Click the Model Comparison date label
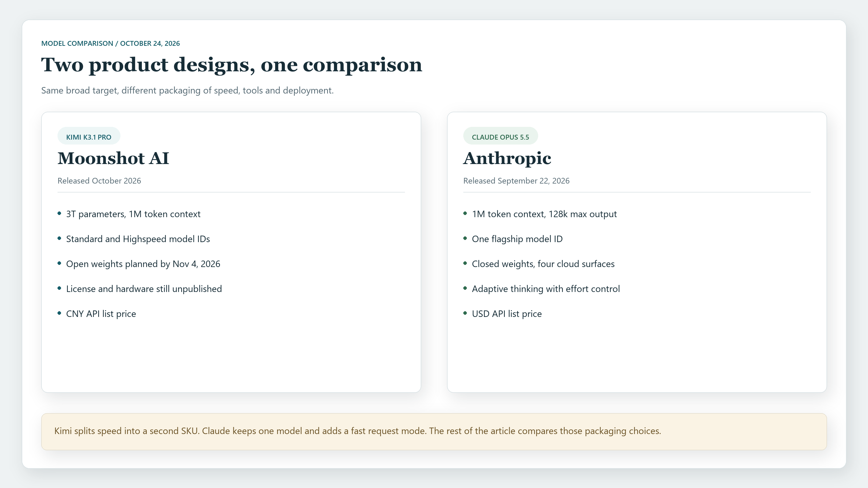The height and width of the screenshot is (488, 868). pyautogui.click(x=110, y=43)
